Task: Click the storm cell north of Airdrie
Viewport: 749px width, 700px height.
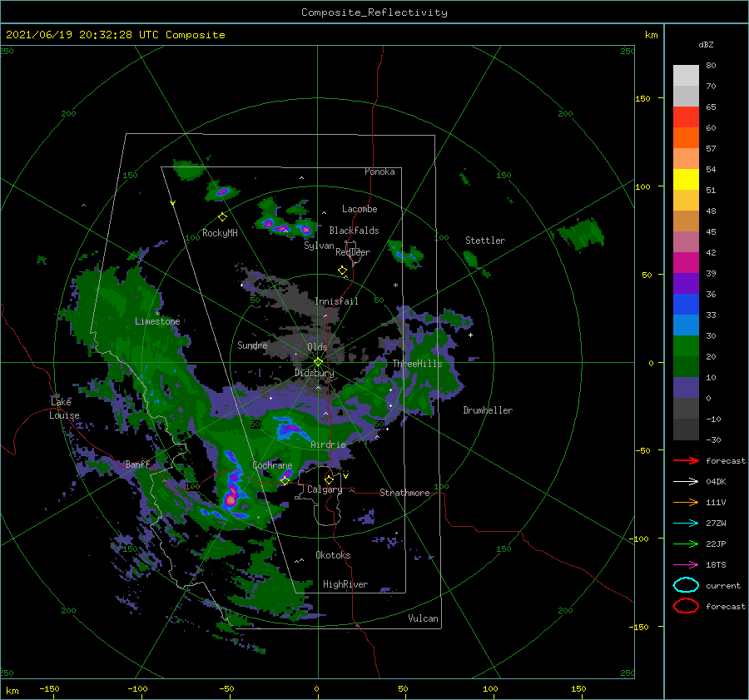Action: [x=290, y=429]
